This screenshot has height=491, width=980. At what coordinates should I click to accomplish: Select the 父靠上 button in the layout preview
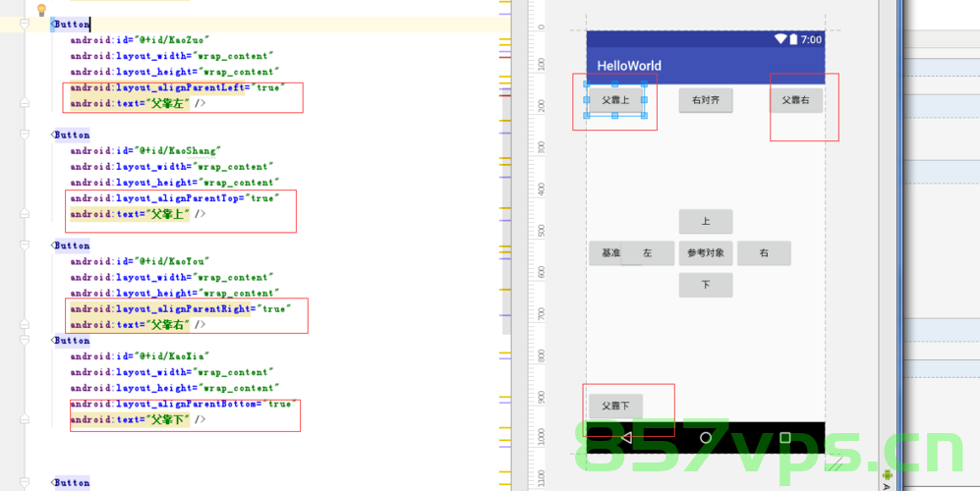615,100
